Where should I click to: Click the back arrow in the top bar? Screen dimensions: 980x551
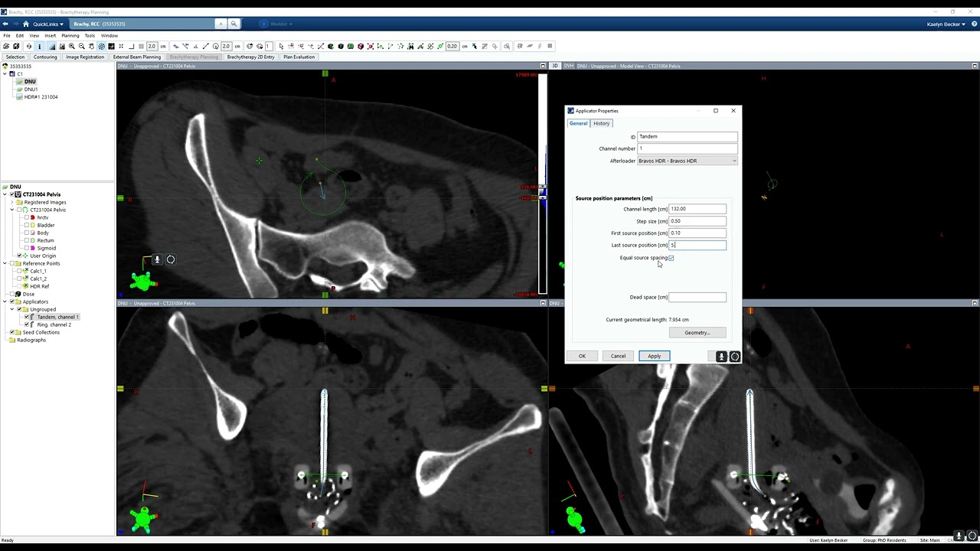click(5, 24)
